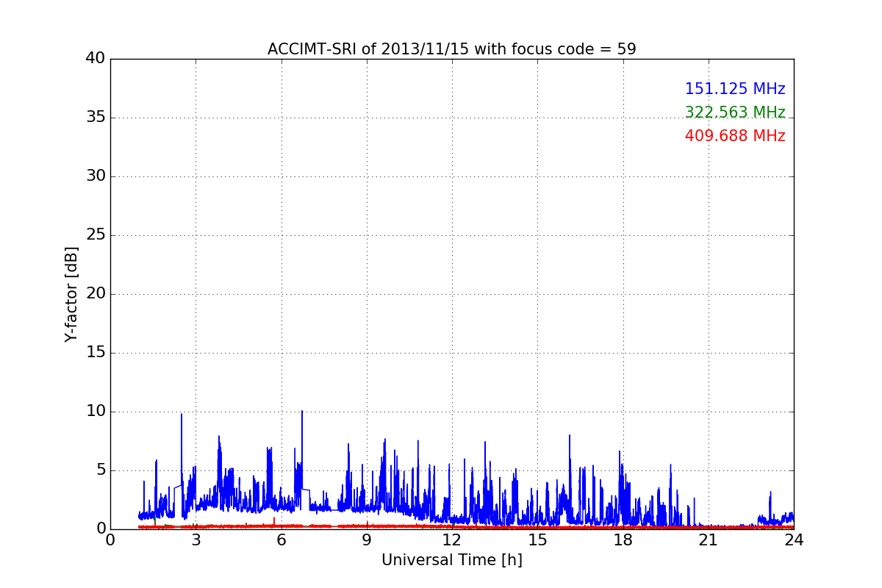This screenshot has width=882, height=588.
Task: Select the blue 151.125 MHz legend label
Action: [735, 89]
